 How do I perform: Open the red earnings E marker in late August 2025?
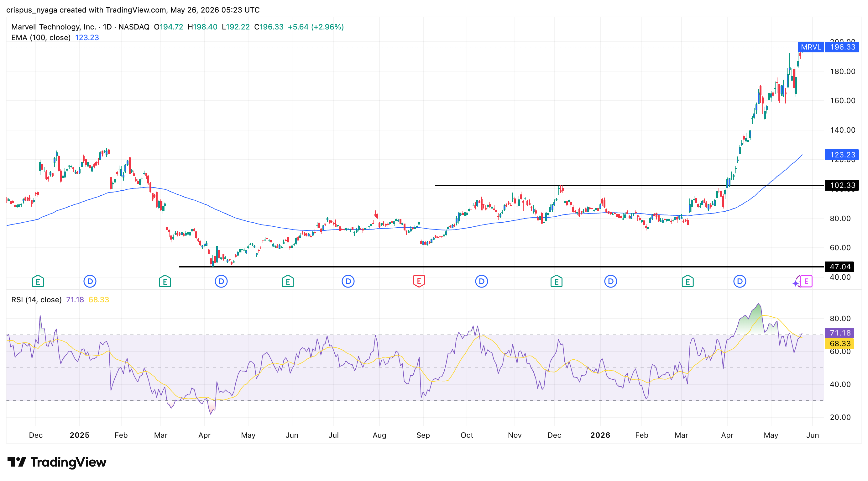click(419, 281)
